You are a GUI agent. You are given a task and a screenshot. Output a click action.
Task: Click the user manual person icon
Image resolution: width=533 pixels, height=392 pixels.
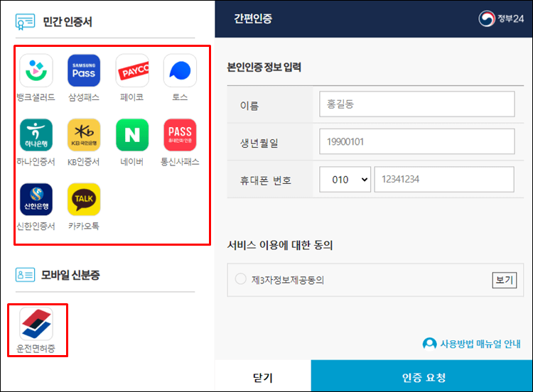click(x=429, y=344)
